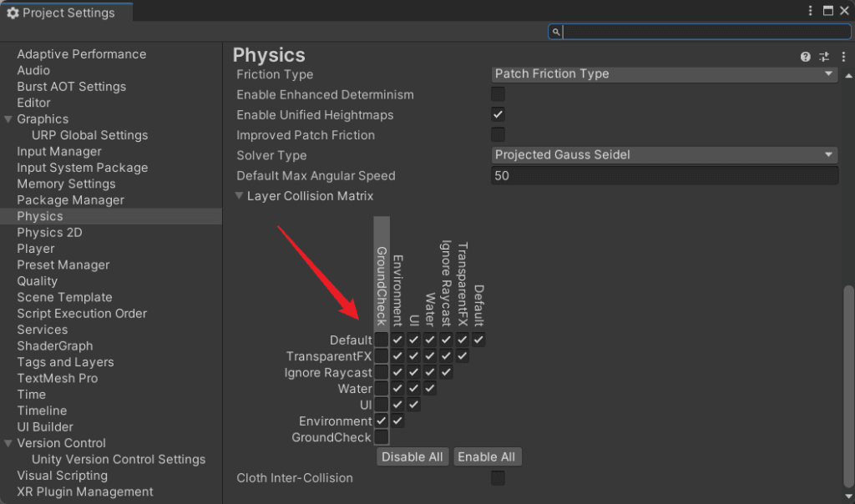Toggle TransparentFX vs GroundCheck collision checkbox

(x=381, y=355)
